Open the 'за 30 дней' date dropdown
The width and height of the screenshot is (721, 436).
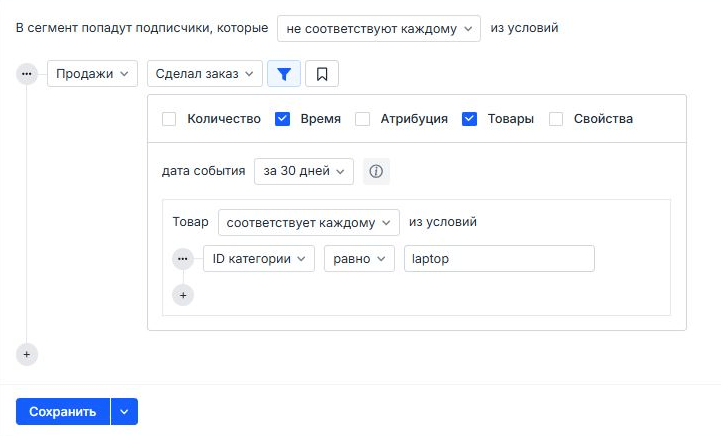[x=304, y=172]
